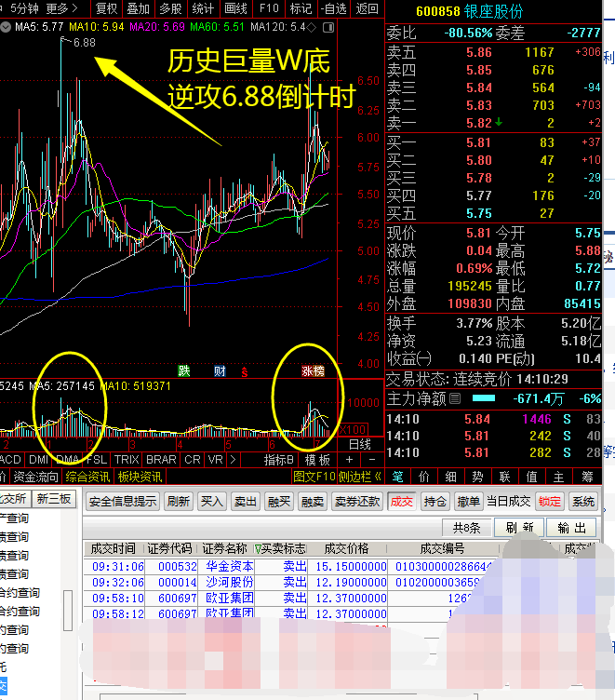Click the 叠加 overlay button

[139, 8]
